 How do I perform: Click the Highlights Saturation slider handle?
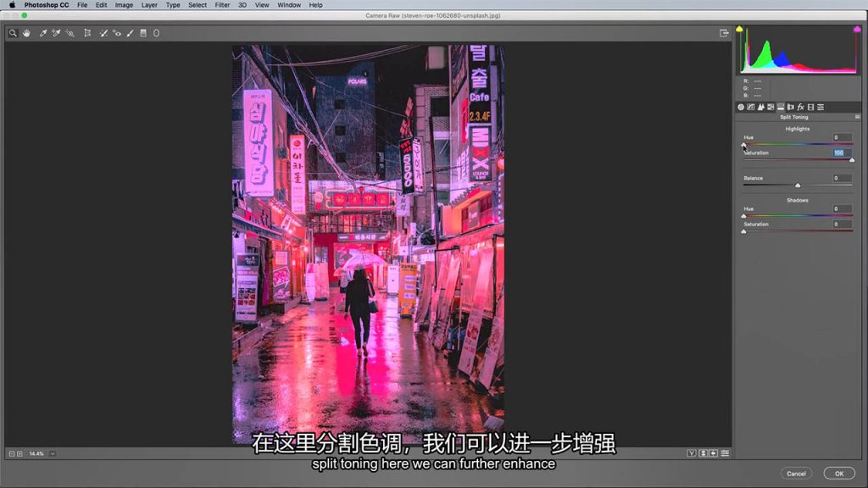[852, 160]
